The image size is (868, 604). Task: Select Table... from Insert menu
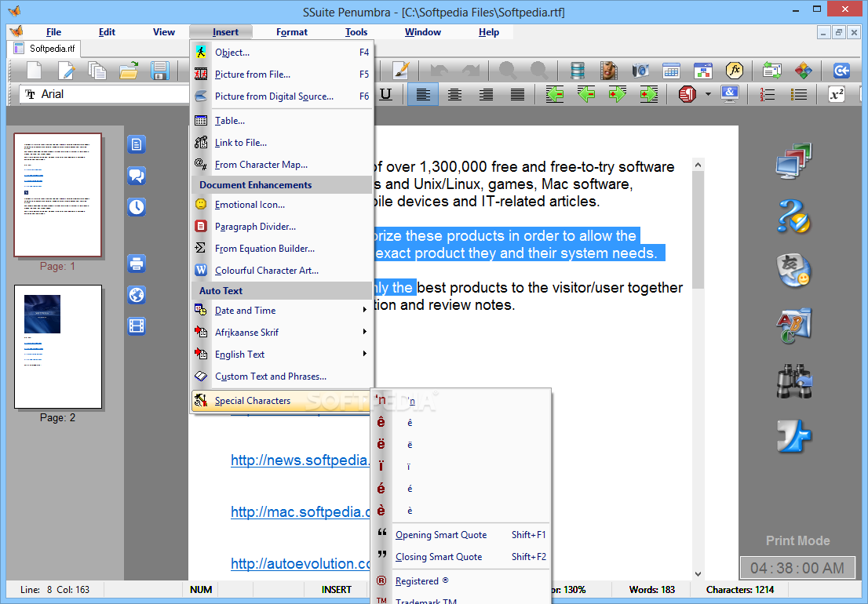pyautogui.click(x=282, y=121)
